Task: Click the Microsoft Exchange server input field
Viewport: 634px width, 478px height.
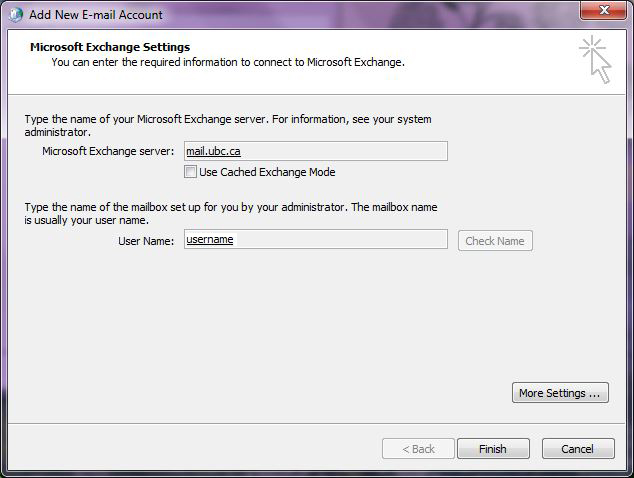Action: (x=315, y=151)
